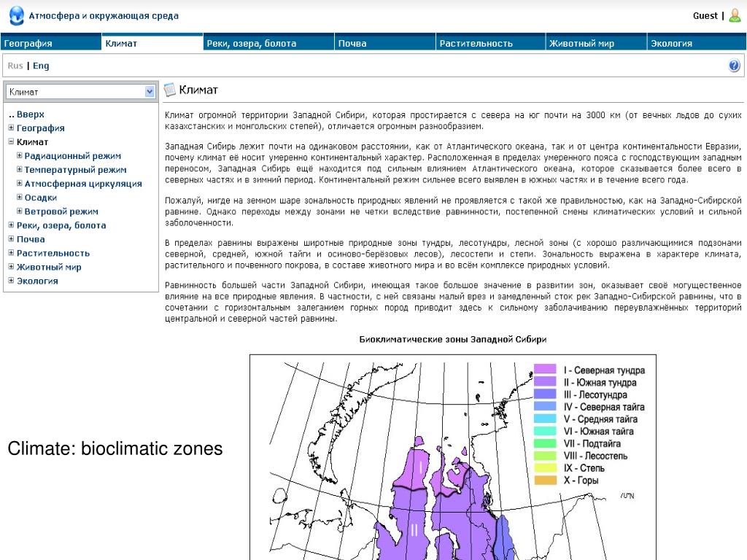Open help via question mark icon
Viewport: 747px width, 560px height.
coord(734,66)
